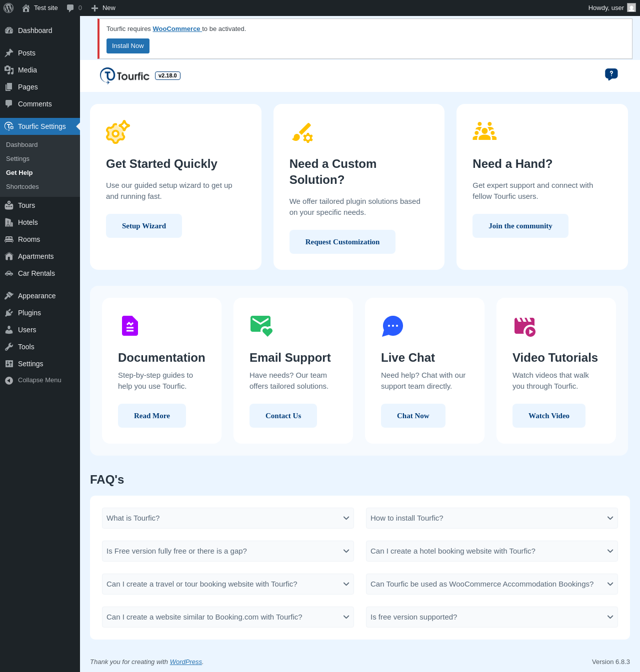The image size is (640, 672).
Task: Click the Dashboard gauge icon in sidebar
Action: click(x=9, y=30)
